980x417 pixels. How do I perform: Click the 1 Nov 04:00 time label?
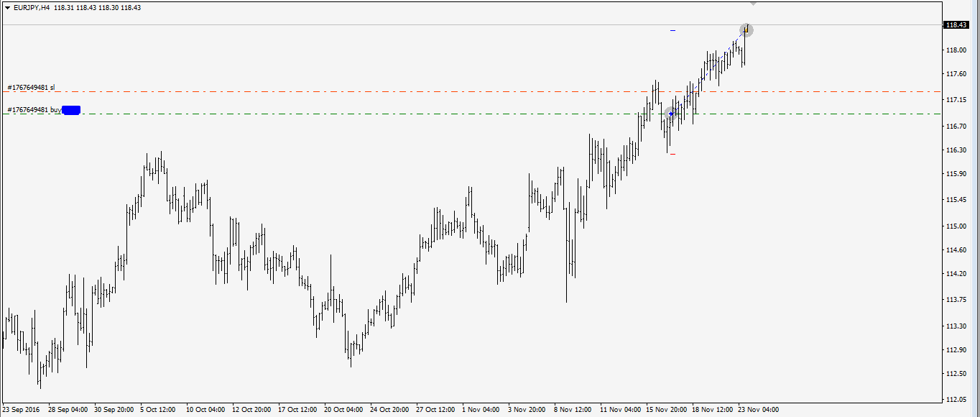tap(481, 410)
